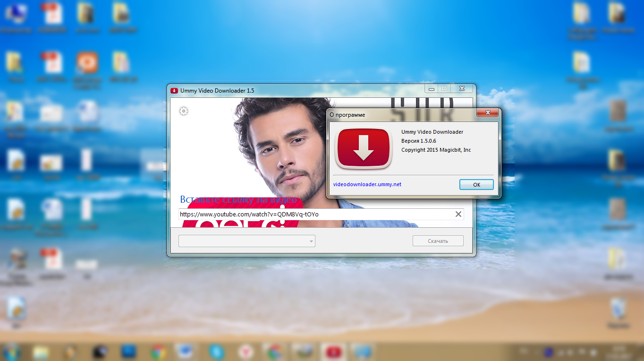Select the Copyright 2015 Magicbit, Inc text
Screen dimensions: 644x361
436,150
